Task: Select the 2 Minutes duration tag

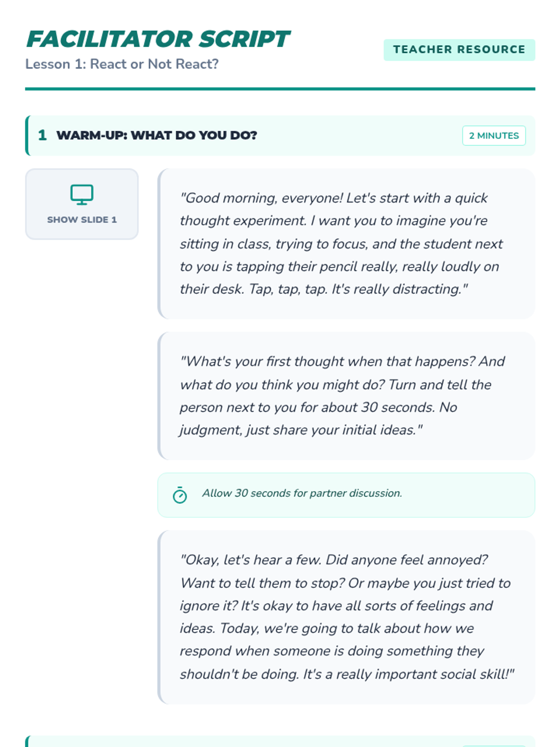Action: coord(494,135)
